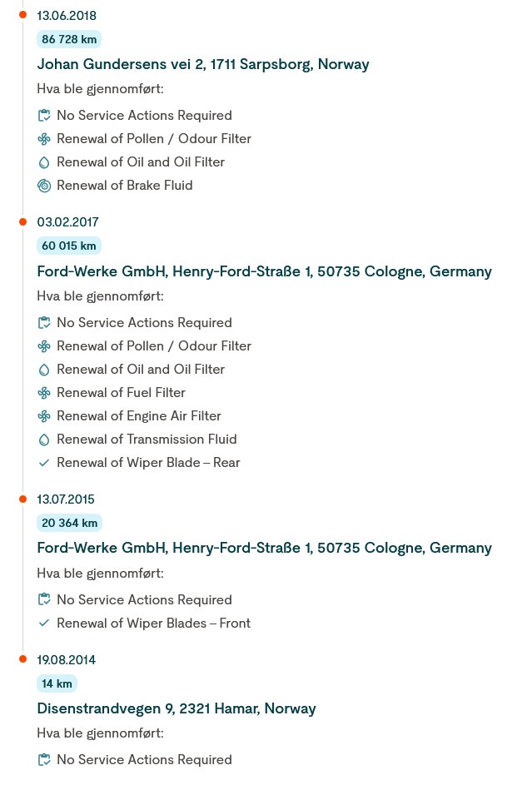
Task: Click the checkmark icon for Wiper Blade – Rear
Action: click(x=44, y=463)
